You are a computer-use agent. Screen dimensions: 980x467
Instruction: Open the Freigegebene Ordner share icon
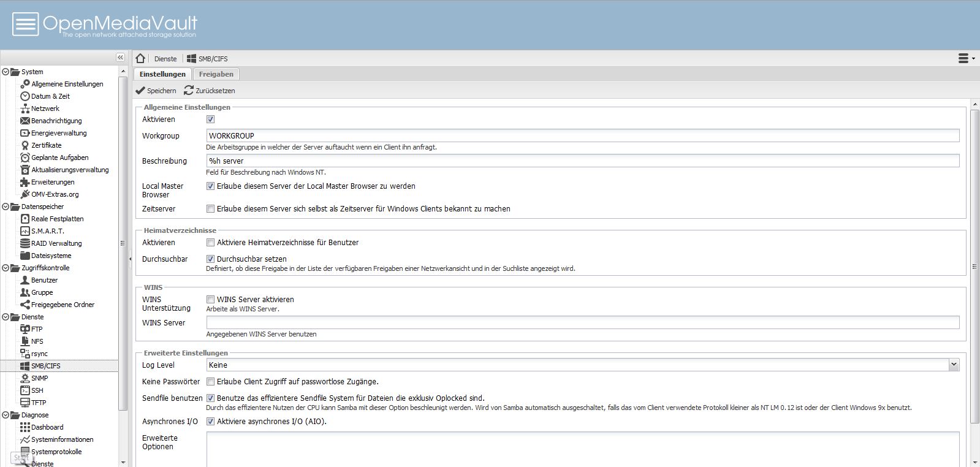(25, 305)
